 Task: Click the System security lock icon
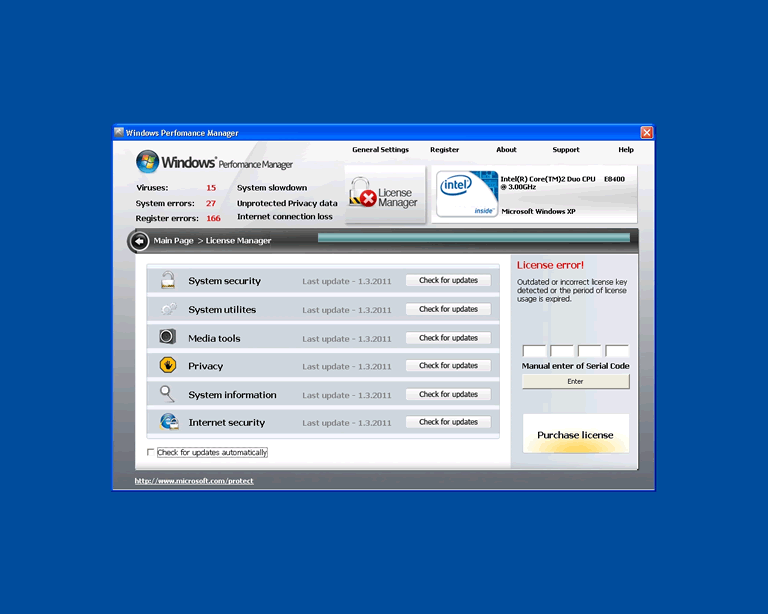pyautogui.click(x=168, y=281)
